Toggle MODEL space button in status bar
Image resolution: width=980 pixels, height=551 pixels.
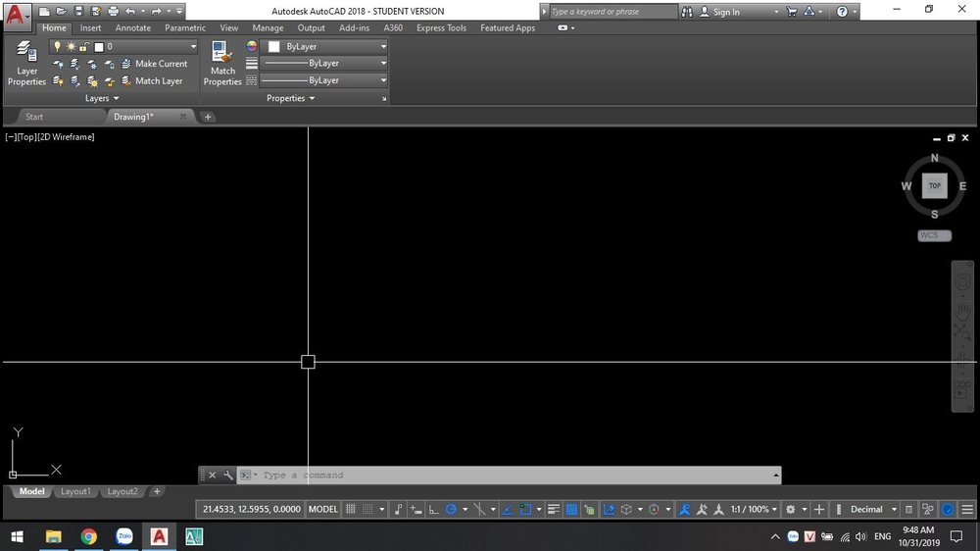point(323,510)
